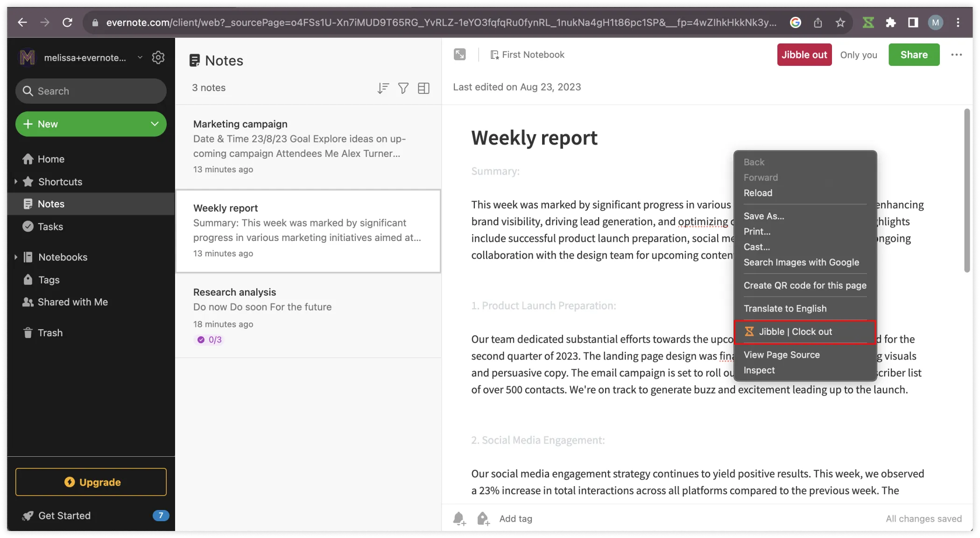Screen dimensions: 980x538
Task: Click the note's vertical scrollbar
Action: tap(966, 191)
